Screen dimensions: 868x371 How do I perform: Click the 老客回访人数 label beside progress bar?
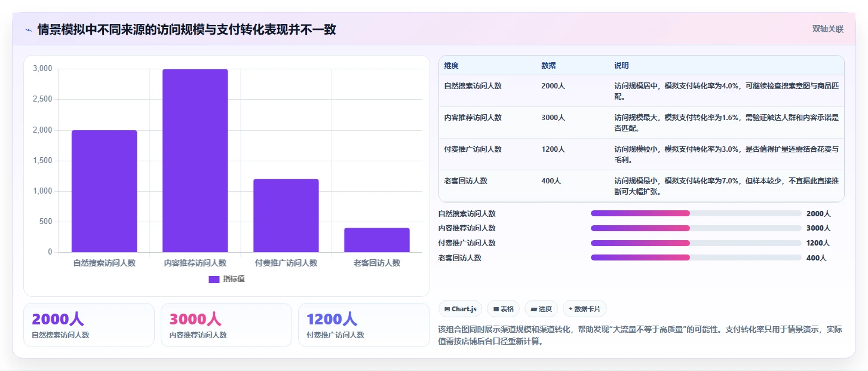[x=459, y=258]
